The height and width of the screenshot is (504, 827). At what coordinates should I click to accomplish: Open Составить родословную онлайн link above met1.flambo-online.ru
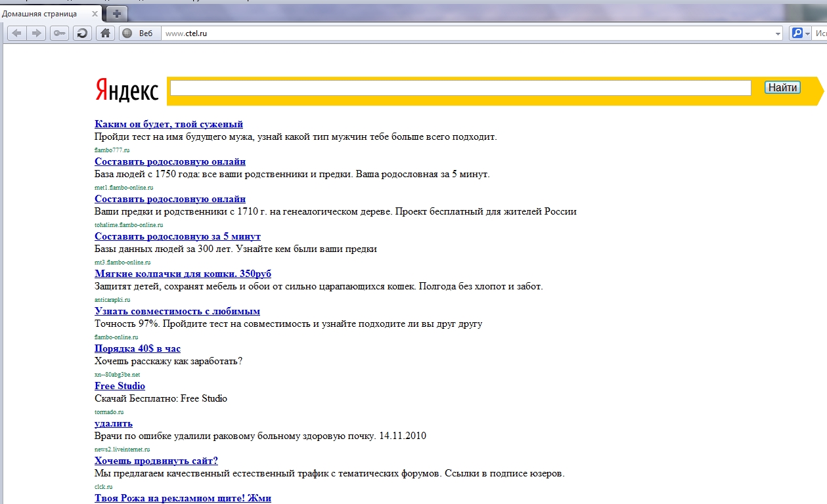point(170,161)
